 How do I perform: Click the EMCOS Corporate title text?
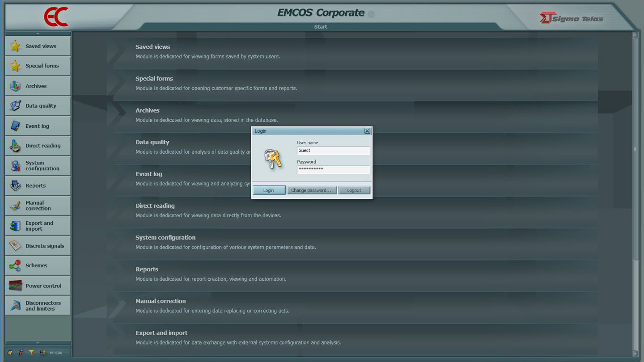tap(321, 13)
